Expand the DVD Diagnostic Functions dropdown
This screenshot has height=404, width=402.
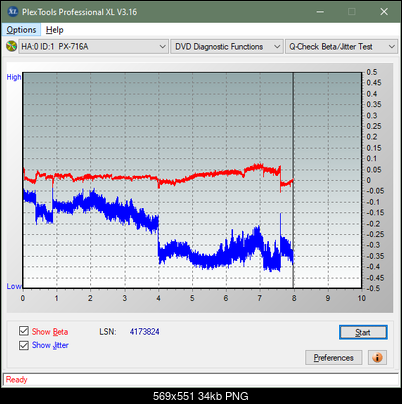point(227,47)
